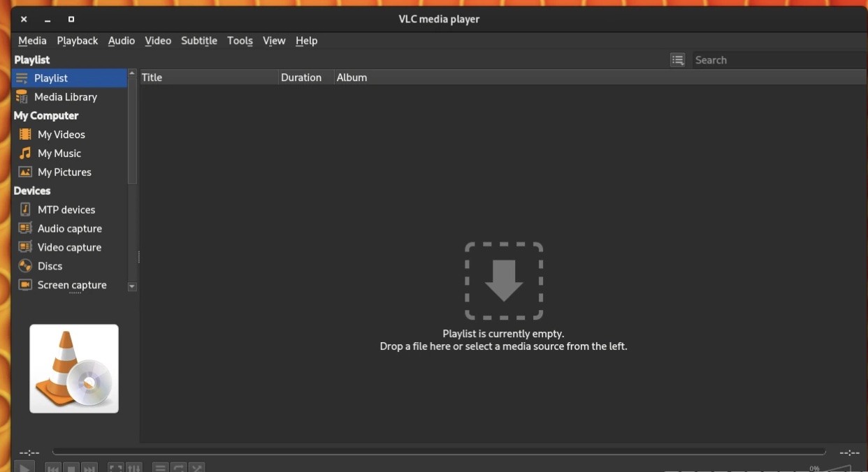The image size is (868, 472).
Task: Toggle fullscreen mode icon
Action: pos(115,468)
